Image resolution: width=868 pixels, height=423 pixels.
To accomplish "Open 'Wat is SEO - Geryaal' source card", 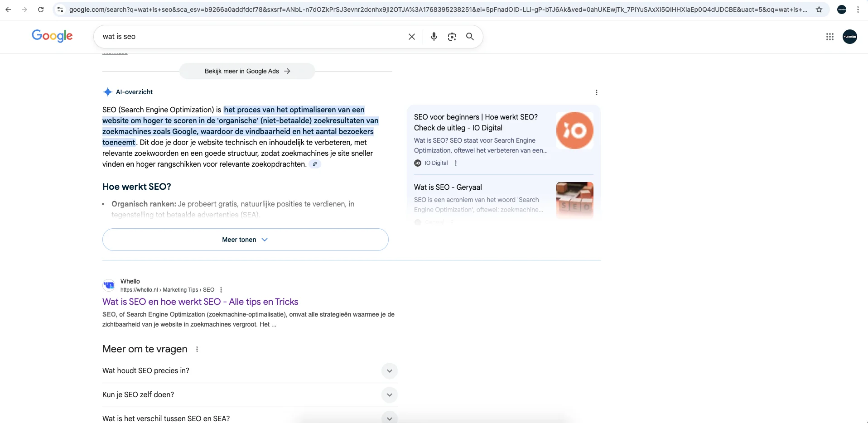I will pos(448,187).
